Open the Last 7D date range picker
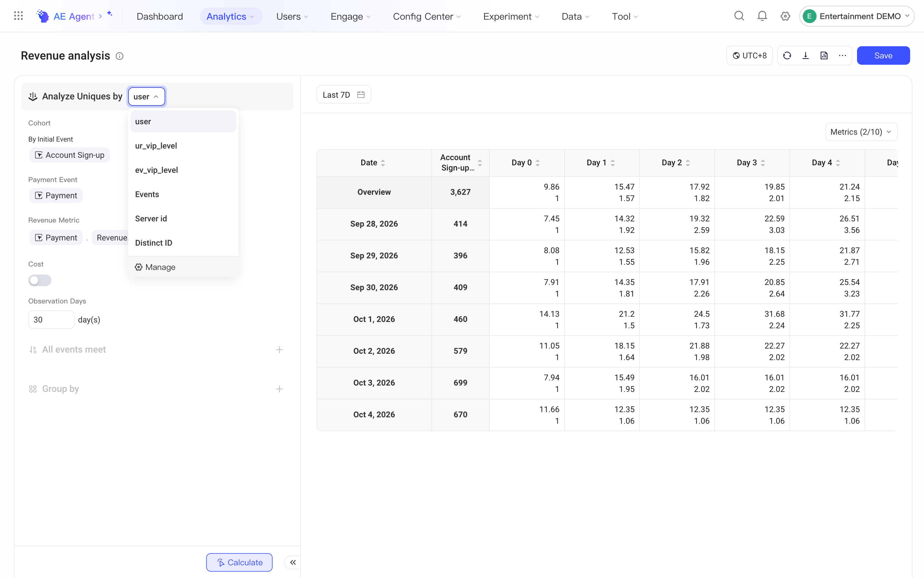The image size is (924, 578). (x=344, y=95)
